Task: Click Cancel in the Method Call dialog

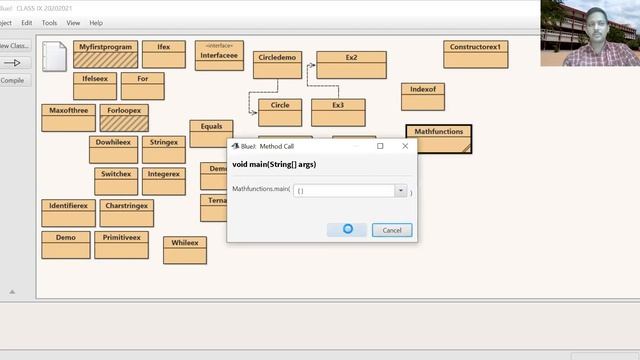Action: [392, 230]
